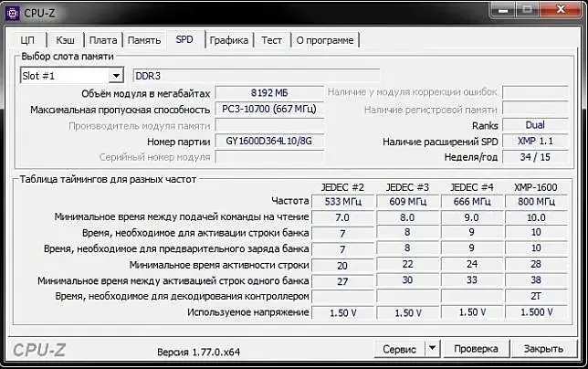Select the SPD tab
This screenshot has width=588, height=369.
point(184,39)
